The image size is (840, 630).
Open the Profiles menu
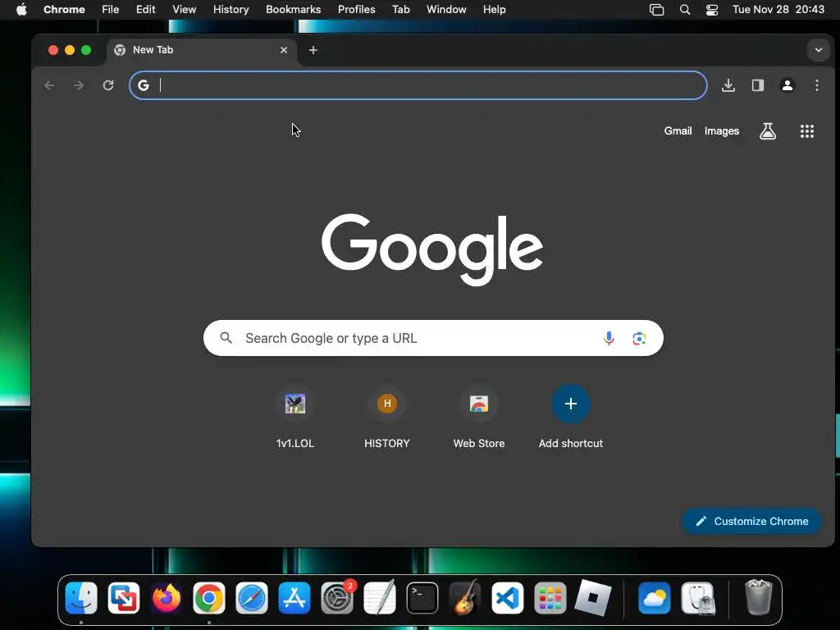click(356, 9)
